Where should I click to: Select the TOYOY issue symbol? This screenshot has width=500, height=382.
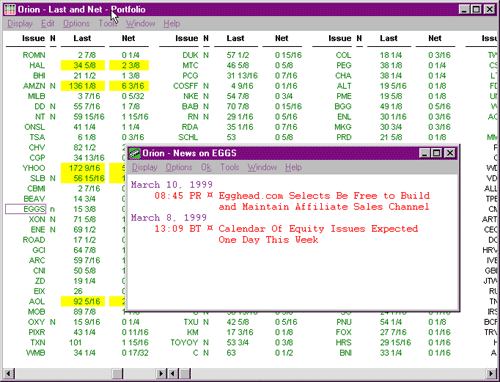pos(184,343)
